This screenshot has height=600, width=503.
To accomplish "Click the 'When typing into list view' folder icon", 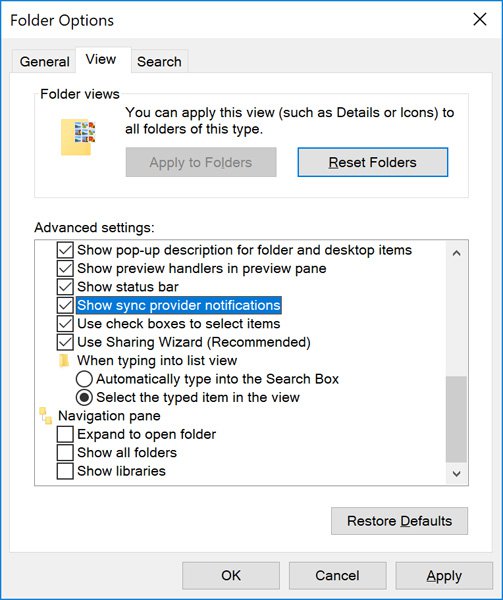I will tap(64, 360).
